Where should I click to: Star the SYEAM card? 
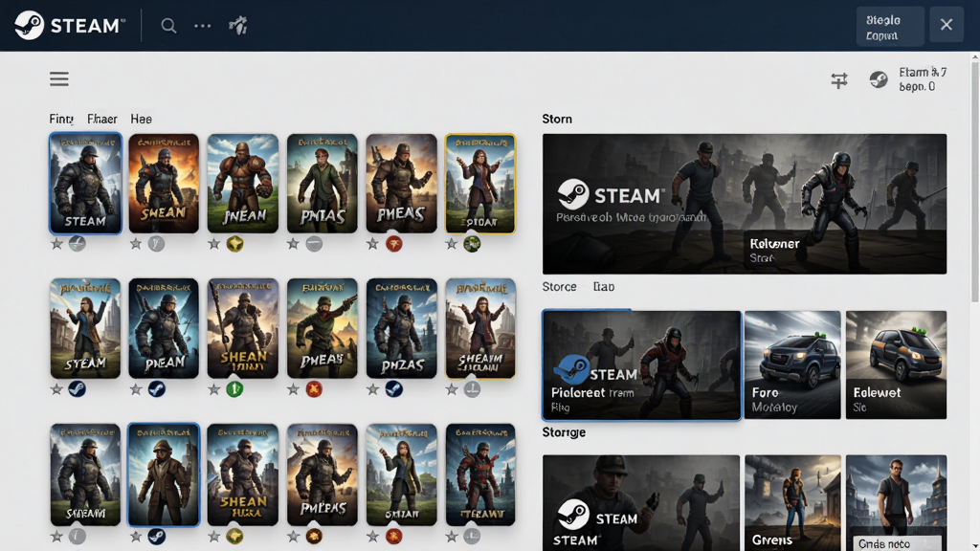[x=56, y=389]
